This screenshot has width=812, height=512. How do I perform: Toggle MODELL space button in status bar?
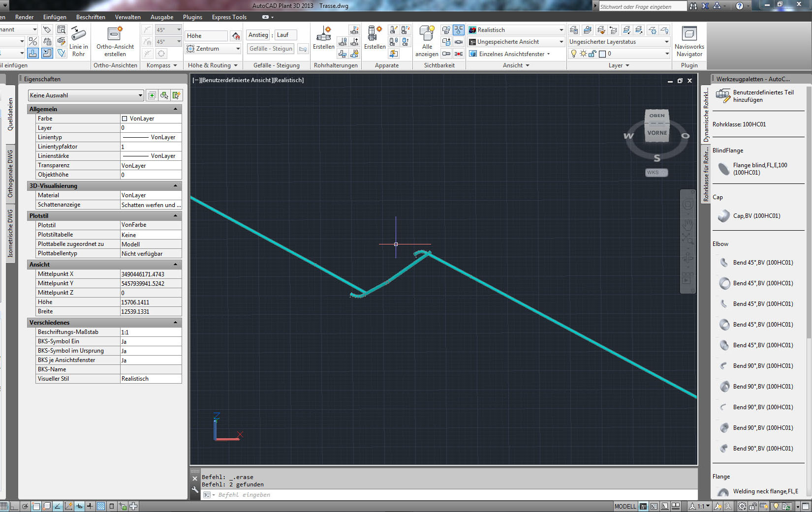click(625, 506)
